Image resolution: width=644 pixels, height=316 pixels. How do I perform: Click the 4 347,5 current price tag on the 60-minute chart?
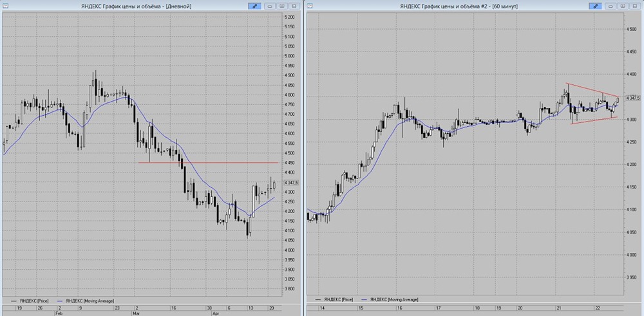point(632,98)
